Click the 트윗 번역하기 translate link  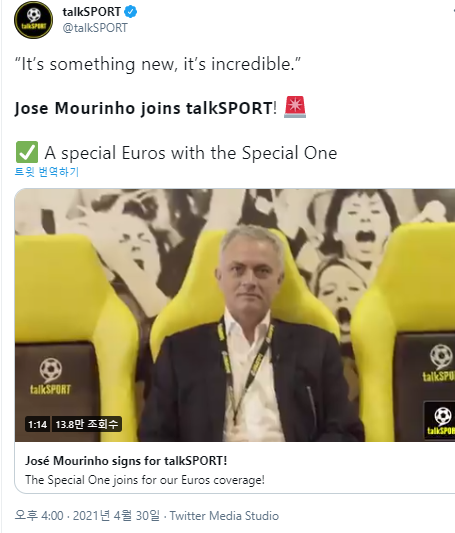click(47, 172)
